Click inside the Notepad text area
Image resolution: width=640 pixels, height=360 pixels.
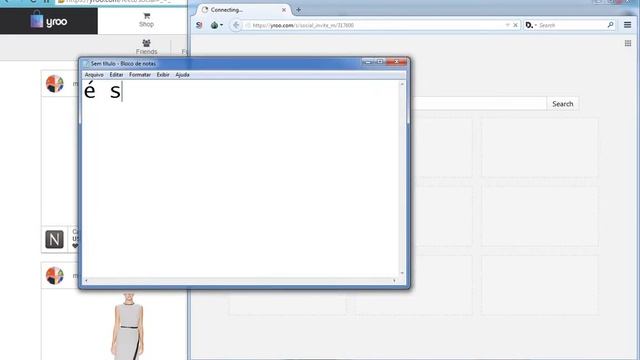pyautogui.click(x=241, y=178)
